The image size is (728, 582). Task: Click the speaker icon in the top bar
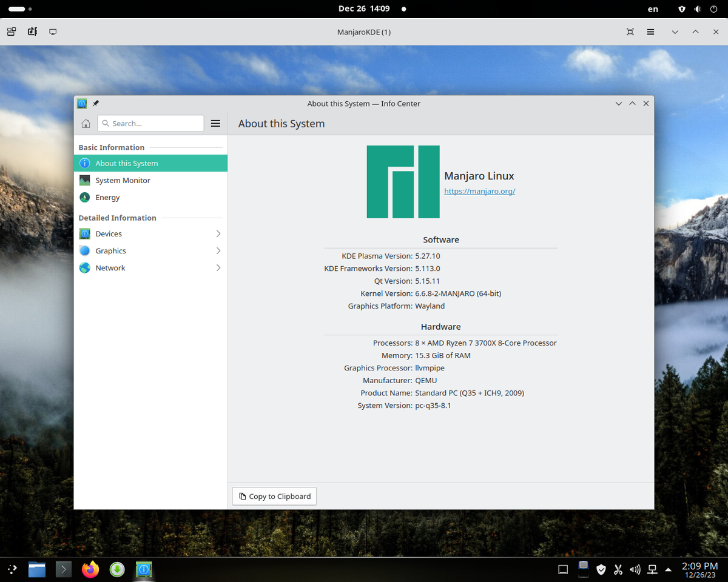pyautogui.click(x=698, y=9)
